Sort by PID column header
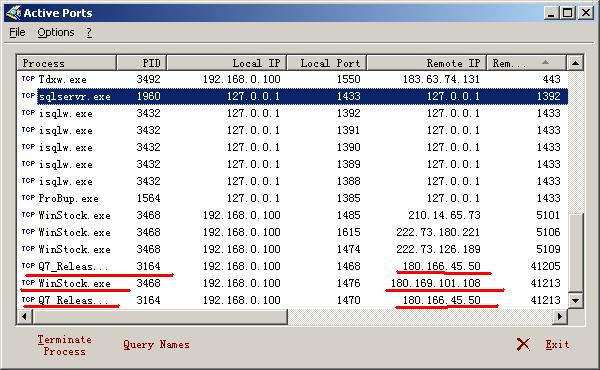 (x=142, y=63)
